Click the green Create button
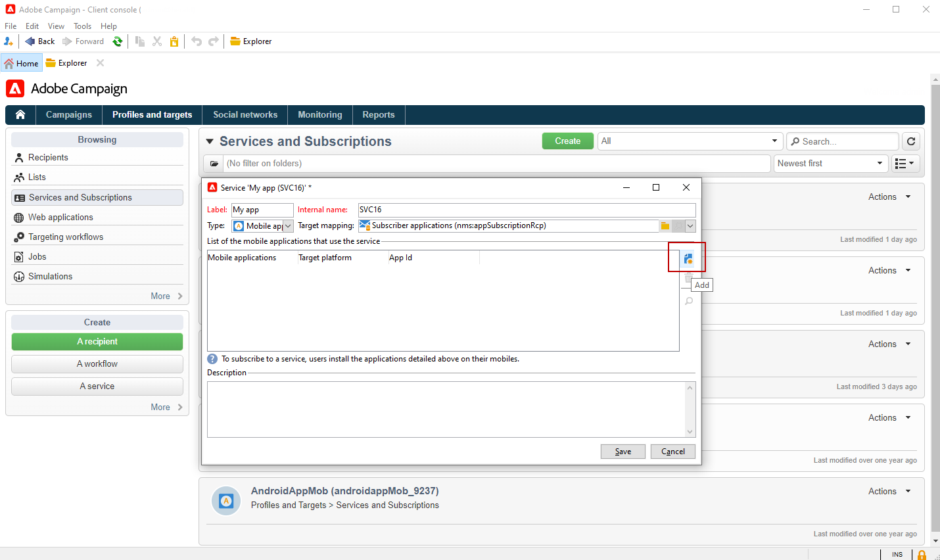 pyautogui.click(x=568, y=141)
